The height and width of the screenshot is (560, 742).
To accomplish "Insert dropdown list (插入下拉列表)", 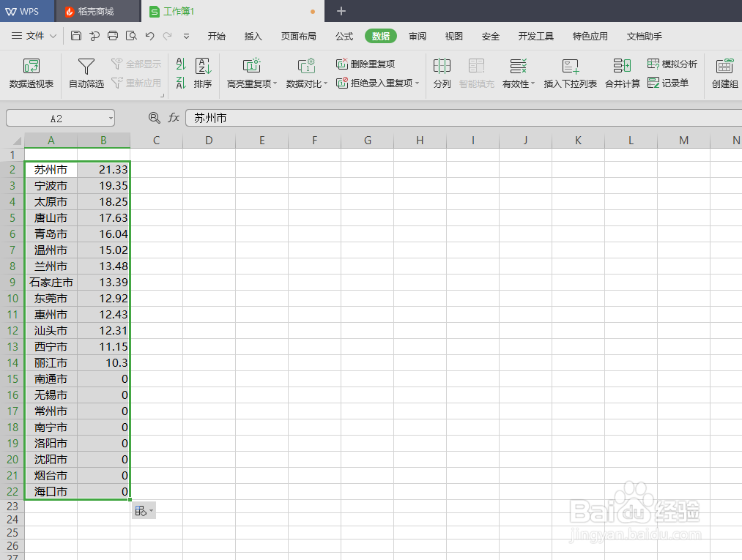I will [x=570, y=73].
